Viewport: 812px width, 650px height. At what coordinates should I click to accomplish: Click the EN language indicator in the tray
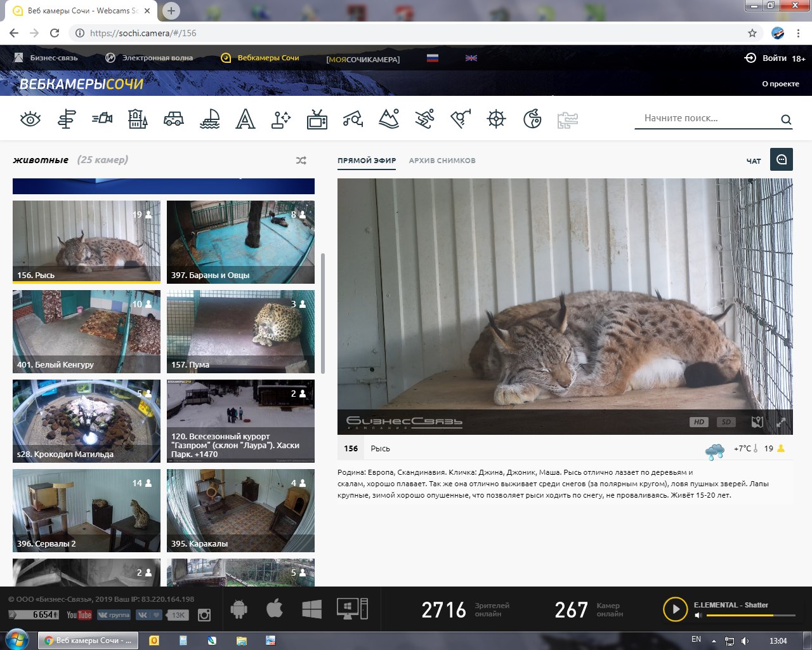pos(696,639)
